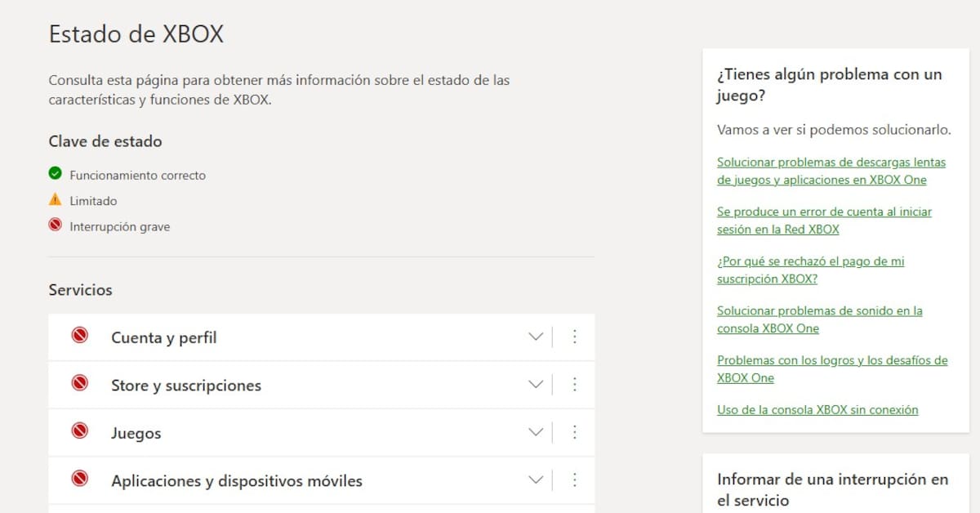Click the orange warning triangle for Limitado
The image size is (980, 513).
tap(56, 199)
